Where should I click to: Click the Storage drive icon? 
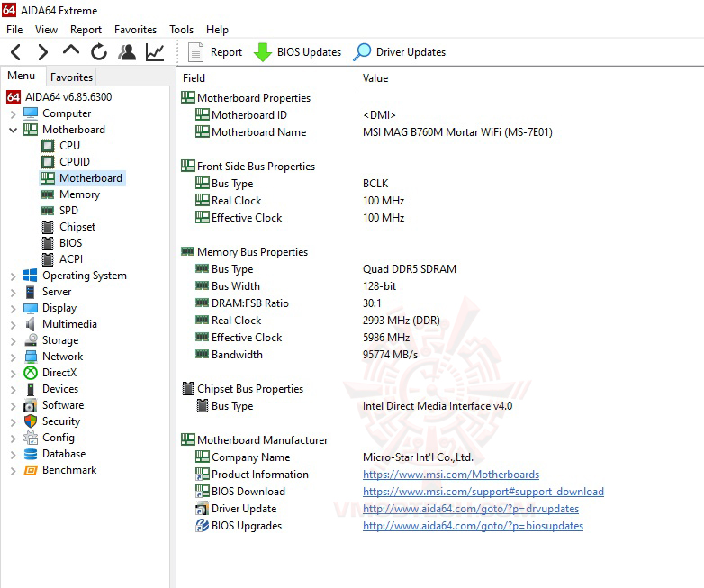[x=31, y=340]
